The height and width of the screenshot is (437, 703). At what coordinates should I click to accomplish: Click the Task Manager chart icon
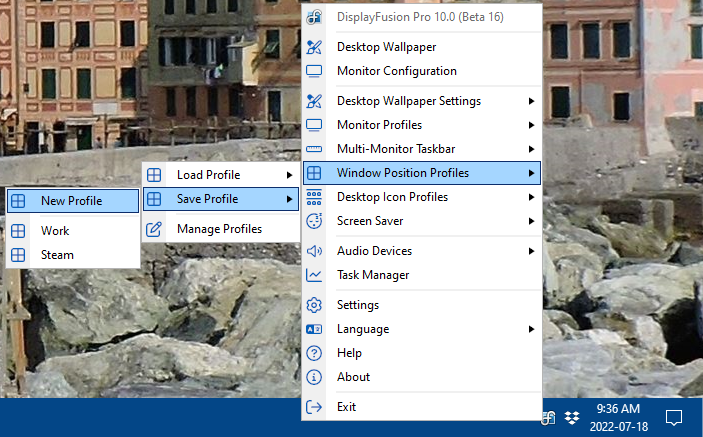point(314,275)
